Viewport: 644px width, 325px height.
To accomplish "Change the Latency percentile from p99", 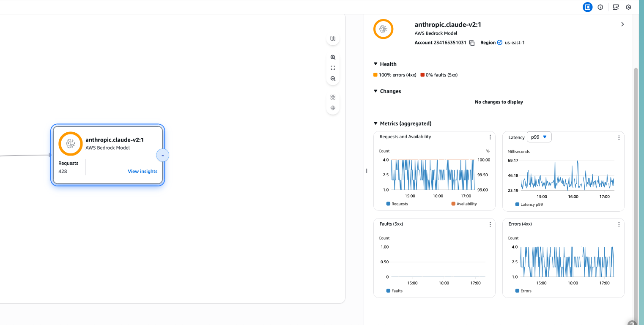I will coord(539,137).
